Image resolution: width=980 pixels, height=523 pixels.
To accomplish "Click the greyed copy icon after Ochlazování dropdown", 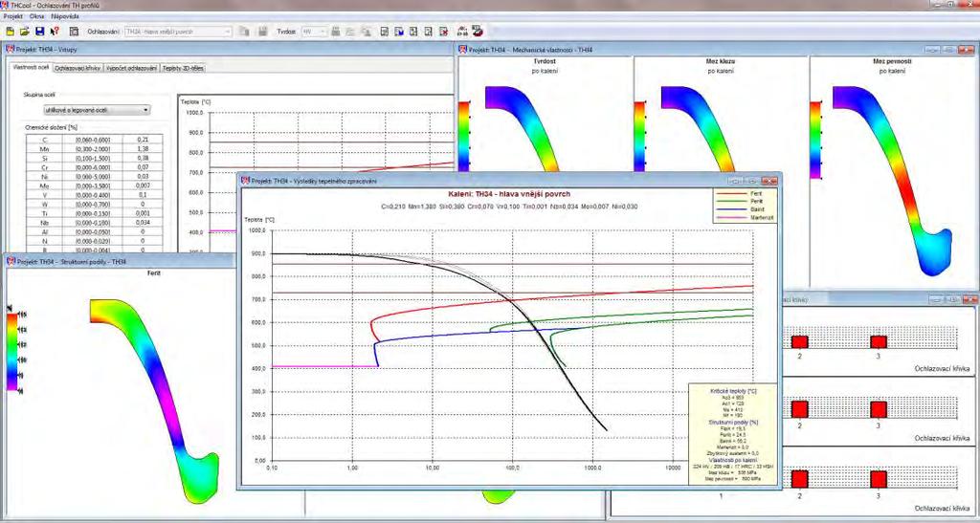I will [x=245, y=32].
